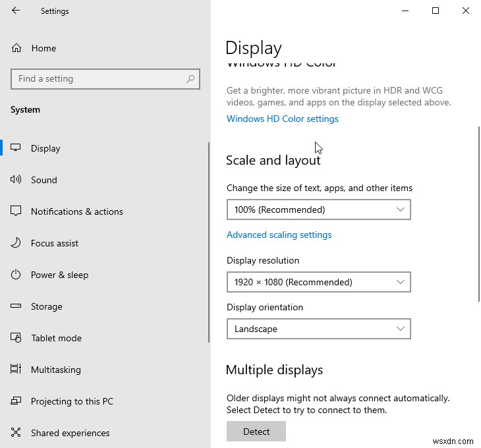The width and height of the screenshot is (481, 448).
Task: Click the Power & sleep icon
Action: (16, 275)
